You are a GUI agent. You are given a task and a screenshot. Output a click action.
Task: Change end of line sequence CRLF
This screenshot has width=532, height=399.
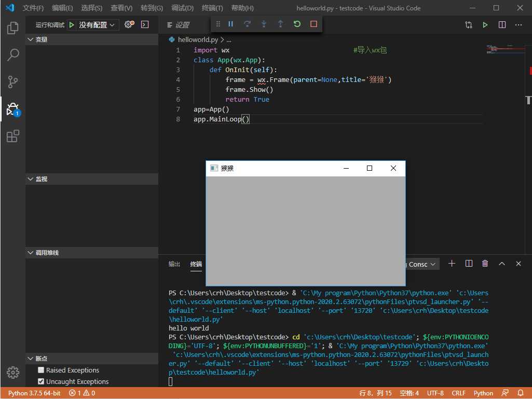click(458, 393)
